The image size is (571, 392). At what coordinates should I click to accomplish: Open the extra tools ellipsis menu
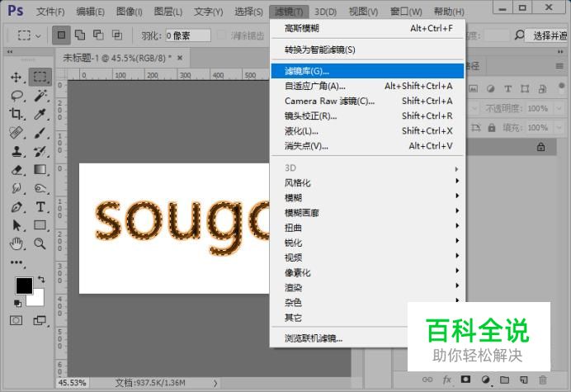point(17,262)
